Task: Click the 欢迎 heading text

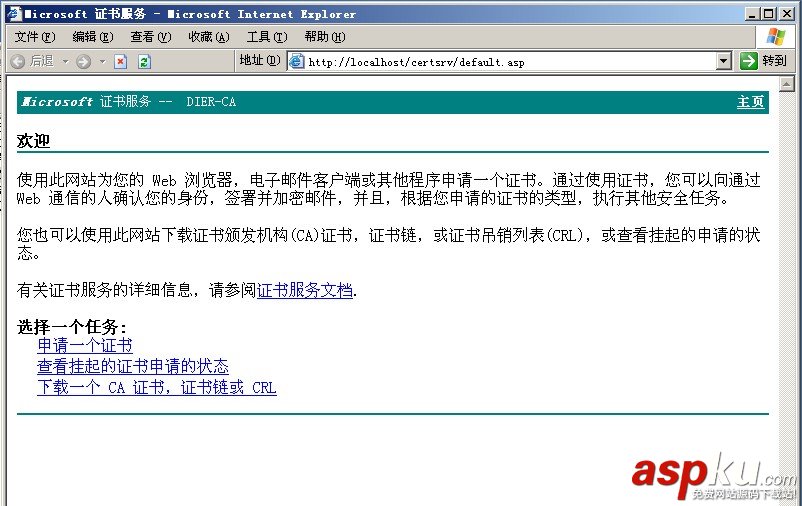Action: (x=33, y=141)
